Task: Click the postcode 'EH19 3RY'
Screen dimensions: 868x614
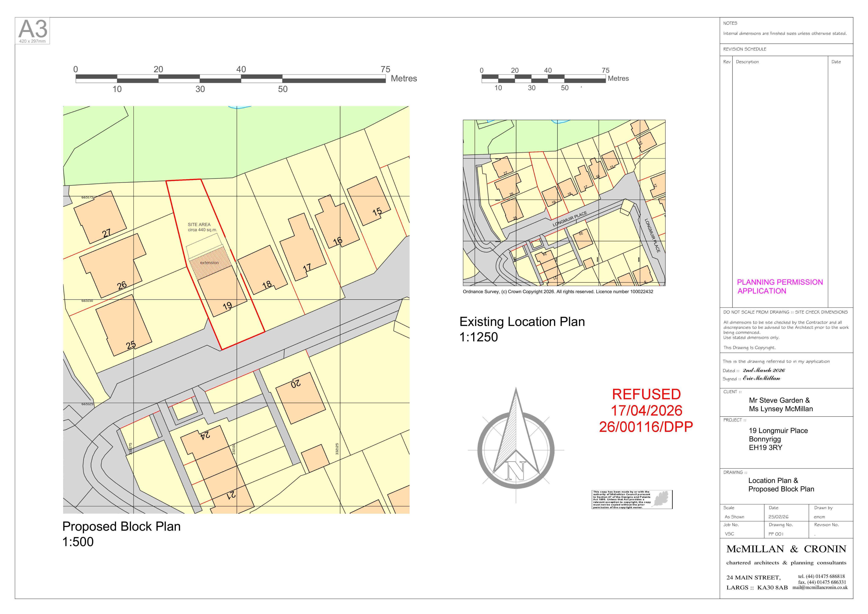Action: coord(766,448)
